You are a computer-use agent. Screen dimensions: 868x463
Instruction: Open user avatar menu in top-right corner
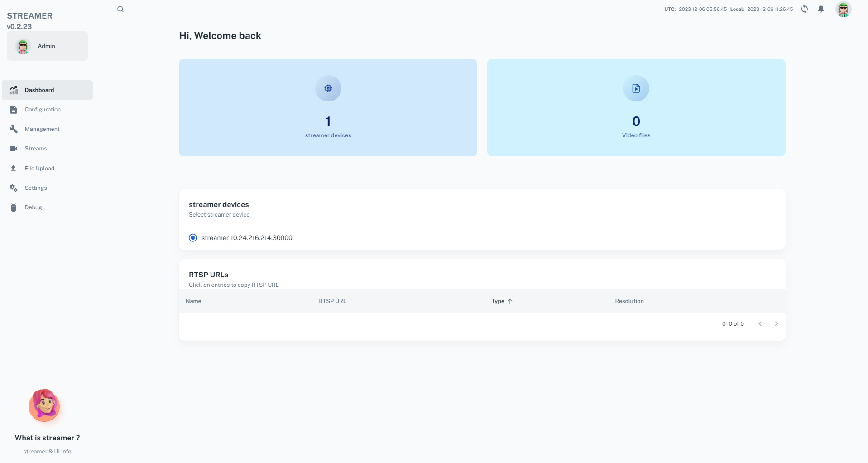click(843, 9)
